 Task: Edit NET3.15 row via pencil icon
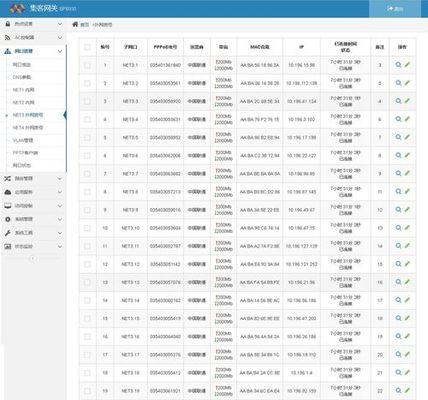pos(407,318)
